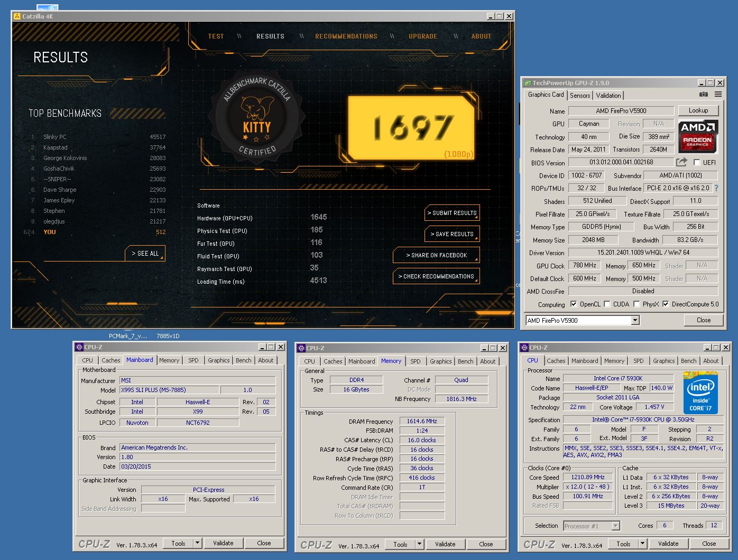Viewport: 738px width, 560px height.
Task: Switch to the Sensors tab in GPU-Z
Action: coord(580,96)
